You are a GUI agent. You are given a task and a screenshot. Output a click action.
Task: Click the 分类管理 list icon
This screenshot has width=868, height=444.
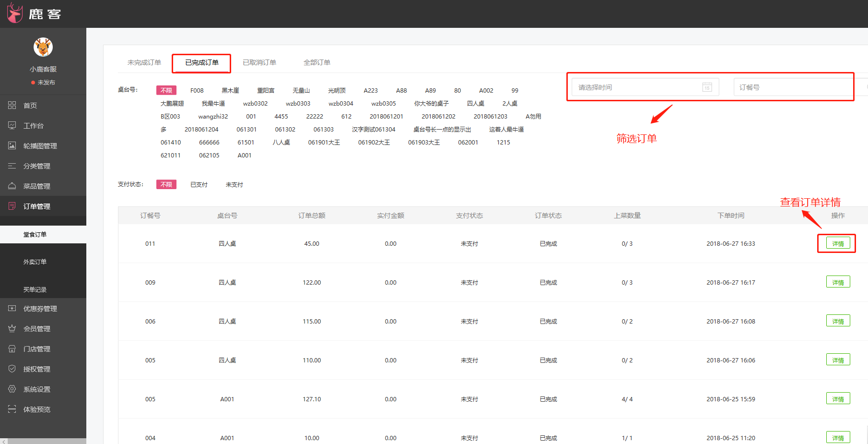12,166
